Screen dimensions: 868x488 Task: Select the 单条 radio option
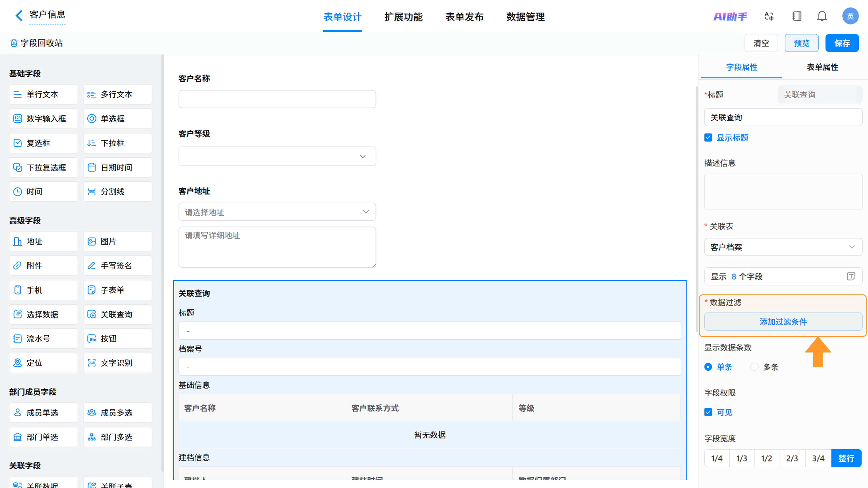click(708, 367)
